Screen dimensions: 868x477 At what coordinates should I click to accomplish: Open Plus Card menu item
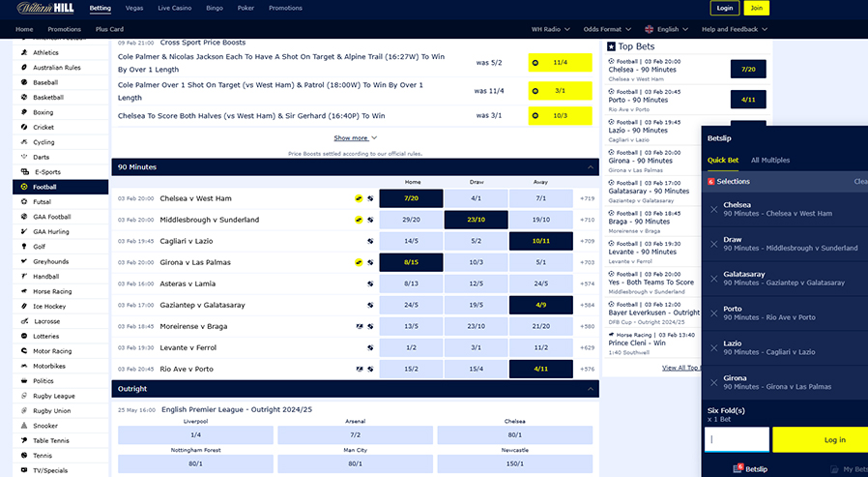click(109, 29)
